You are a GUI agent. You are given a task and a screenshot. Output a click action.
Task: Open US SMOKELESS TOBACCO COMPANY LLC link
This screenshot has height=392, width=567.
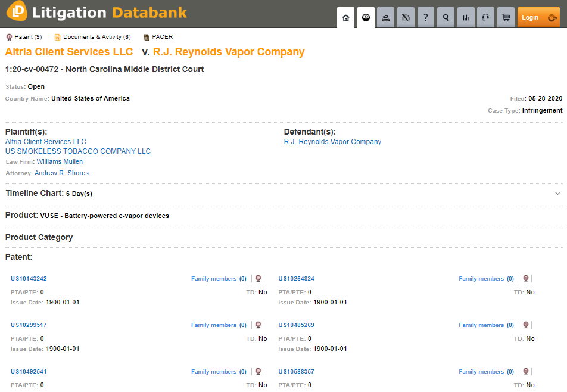pos(78,151)
